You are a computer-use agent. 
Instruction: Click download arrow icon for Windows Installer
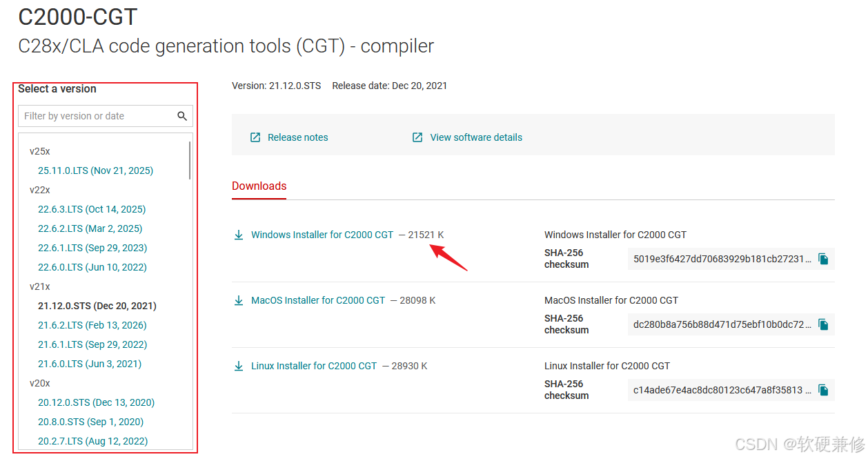tap(239, 235)
